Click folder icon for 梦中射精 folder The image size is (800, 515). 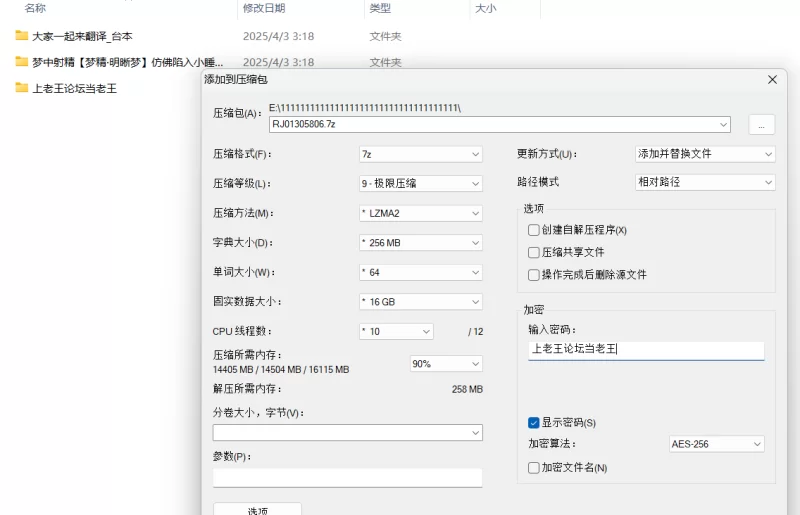(22, 62)
